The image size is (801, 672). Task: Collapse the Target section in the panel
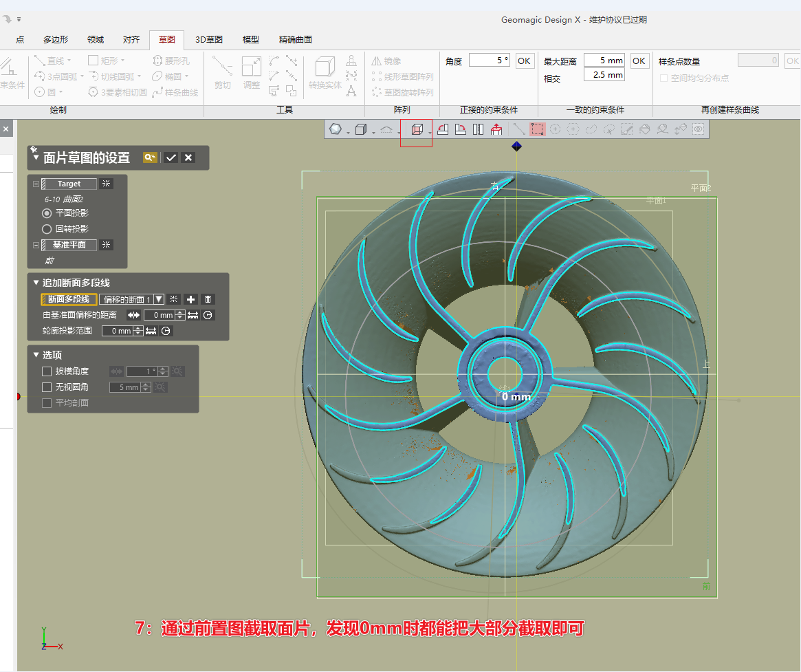(x=35, y=184)
